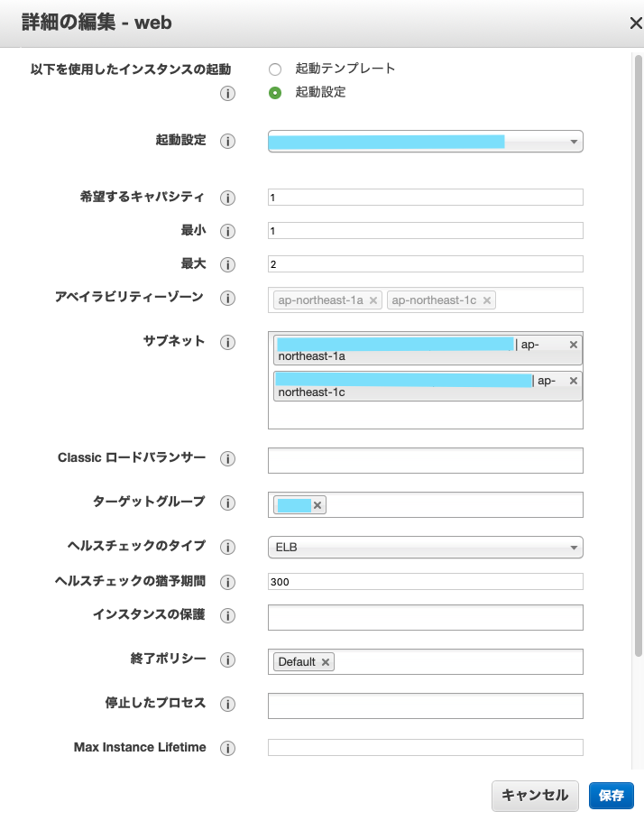The height and width of the screenshot is (830, 644).
Task: Remove the Default termination policy tag
Action: (x=326, y=662)
